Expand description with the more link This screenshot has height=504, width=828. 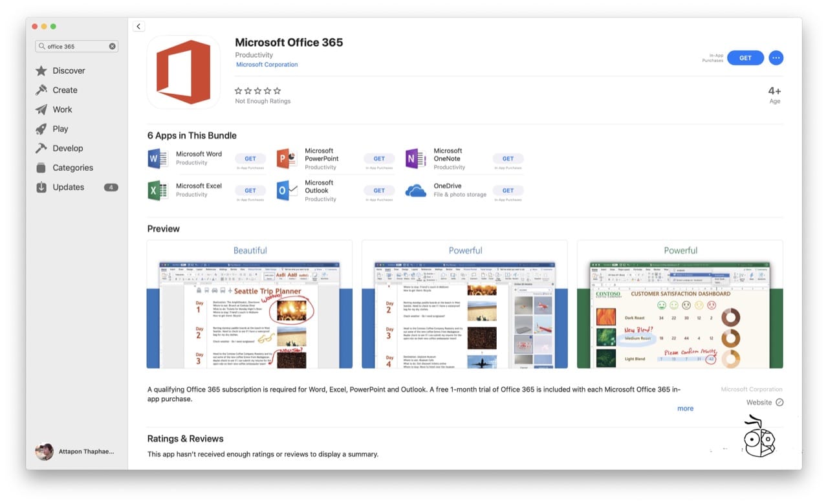[685, 408]
